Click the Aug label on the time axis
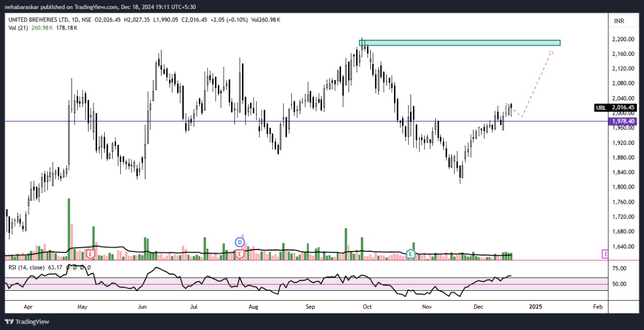Viewport: 644px width, 330px height. click(254, 306)
